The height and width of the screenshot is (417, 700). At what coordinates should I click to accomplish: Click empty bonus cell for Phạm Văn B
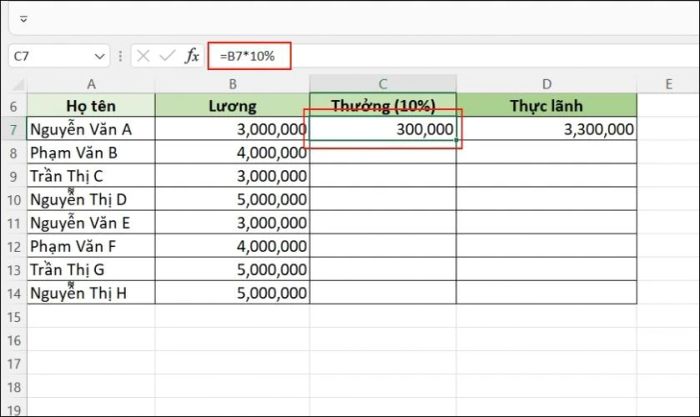383,153
